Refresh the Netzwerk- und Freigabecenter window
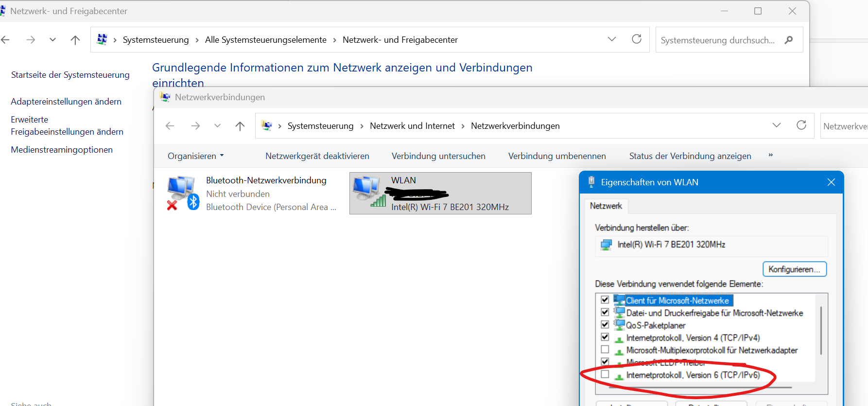Image resolution: width=868 pixels, height=406 pixels. [636, 39]
